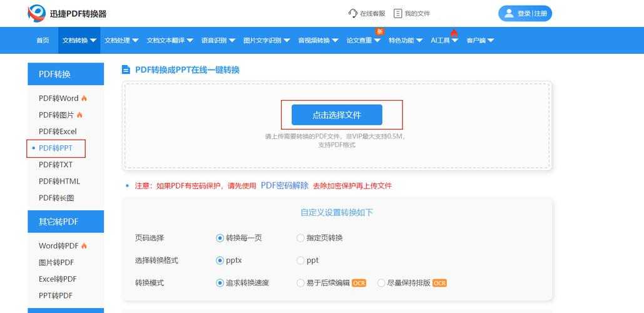Choose pptx output format
Screen dimensions: 644x313
coord(220,260)
